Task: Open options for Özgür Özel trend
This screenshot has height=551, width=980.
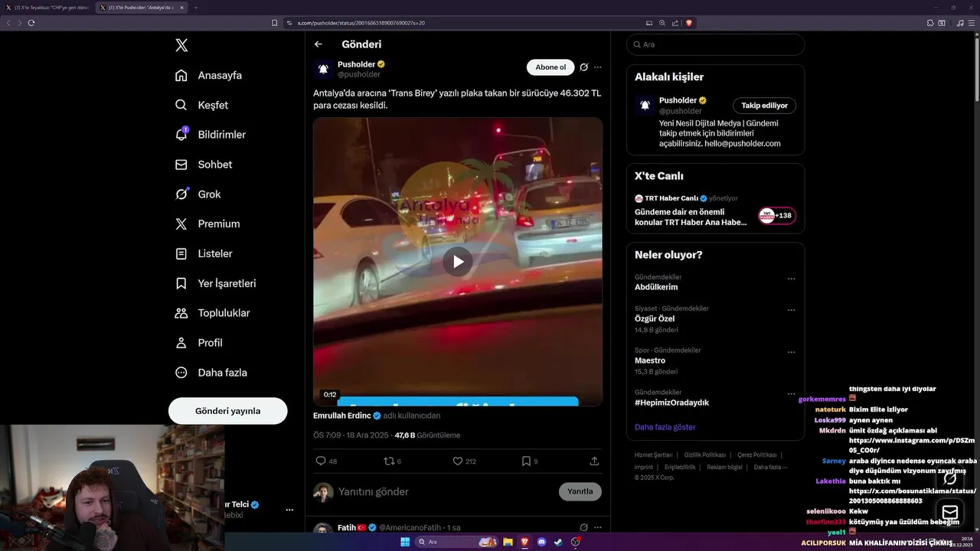Action: pos(791,311)
